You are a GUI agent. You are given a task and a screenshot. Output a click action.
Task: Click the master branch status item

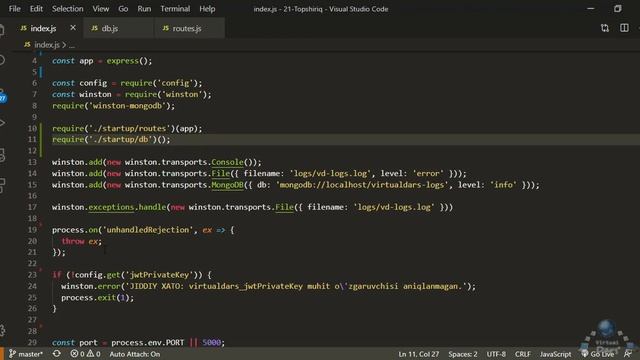tap(26, 354)
